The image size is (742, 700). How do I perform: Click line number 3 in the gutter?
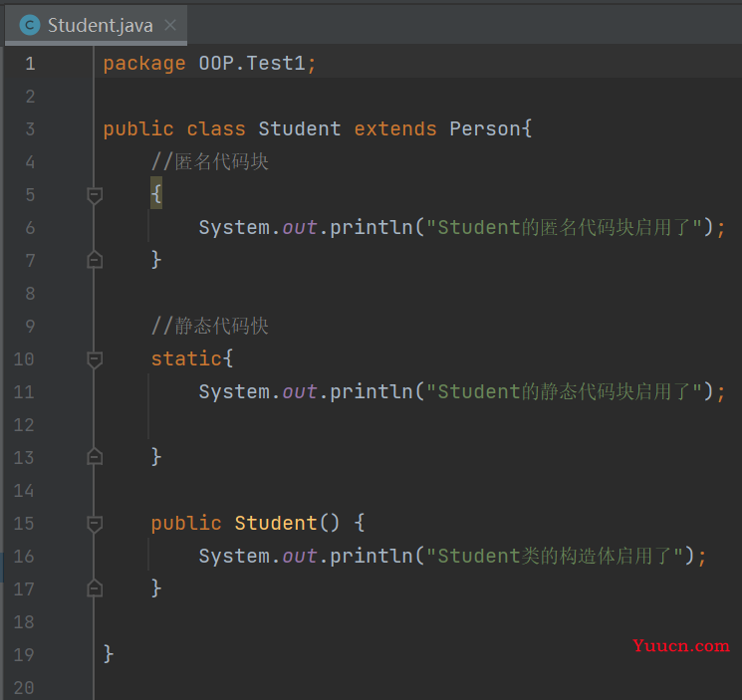30,129
